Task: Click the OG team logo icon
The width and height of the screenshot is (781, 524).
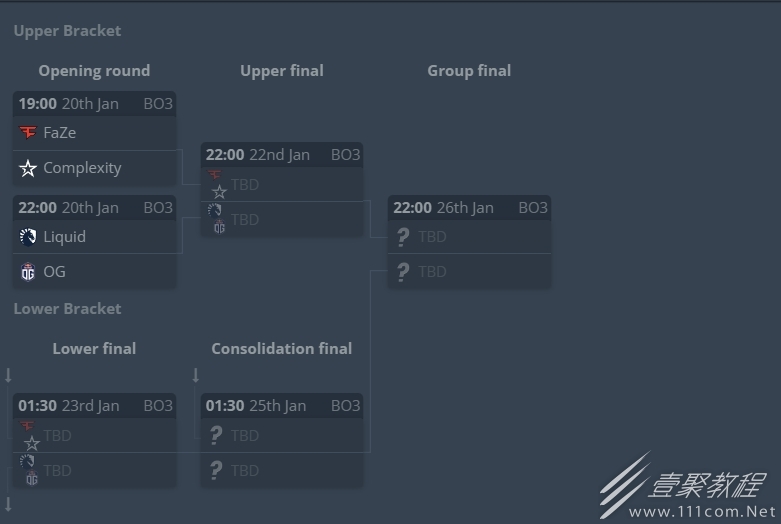Action: 28,272
